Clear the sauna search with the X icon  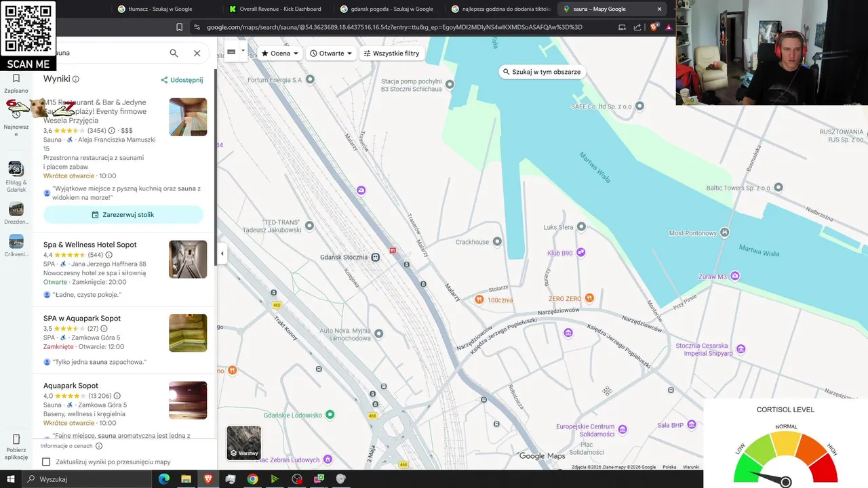197,53
